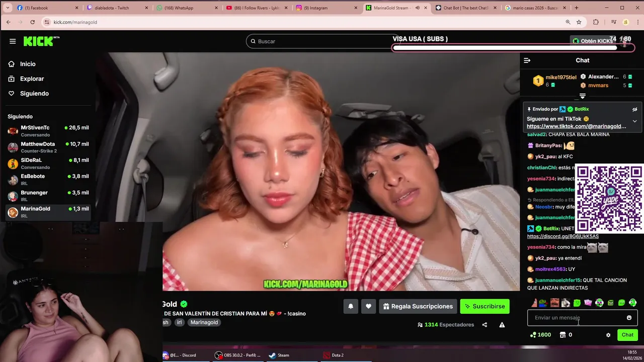Image resolution: width=644 pixels, height=362 pixels.
Task: Click the zoom magnifier in address bar
Action: tap(568, 22)
